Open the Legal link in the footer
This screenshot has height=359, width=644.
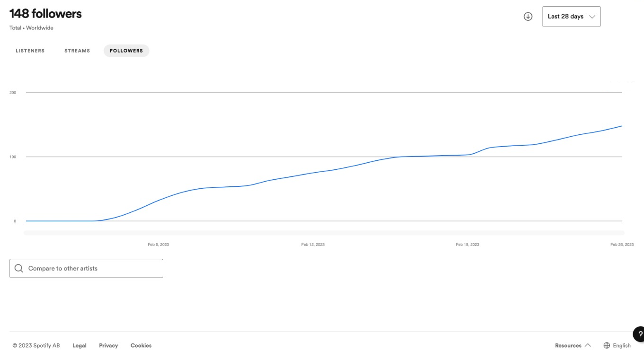coord(79,345)
